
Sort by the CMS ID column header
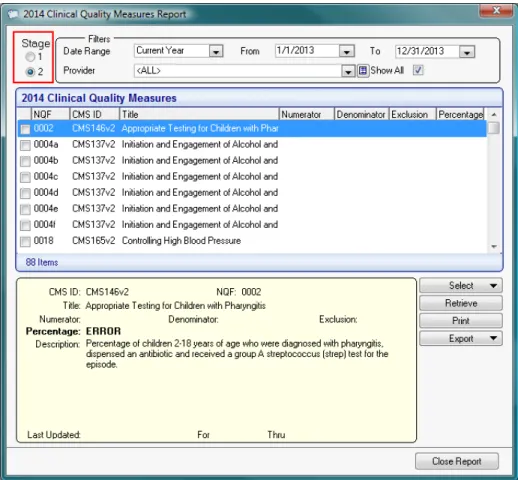pos(95,114)
